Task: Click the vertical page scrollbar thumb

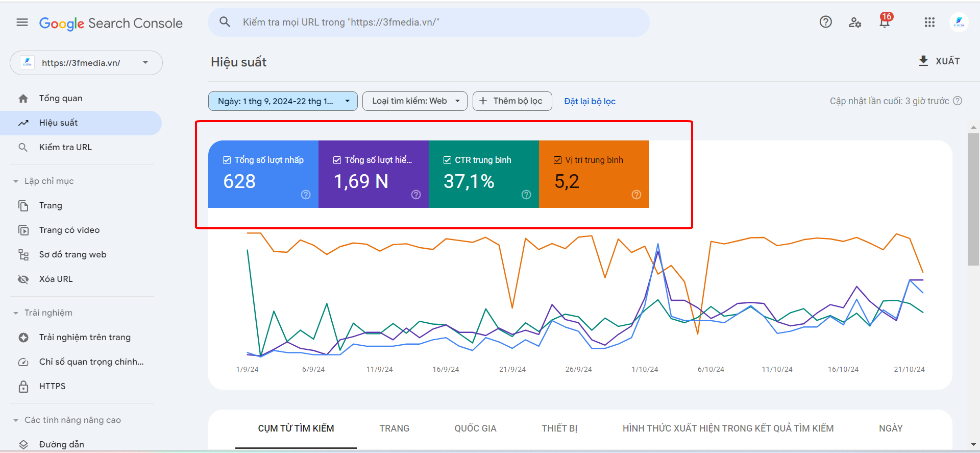Action: pyautogui.click(x=973, y=199)
